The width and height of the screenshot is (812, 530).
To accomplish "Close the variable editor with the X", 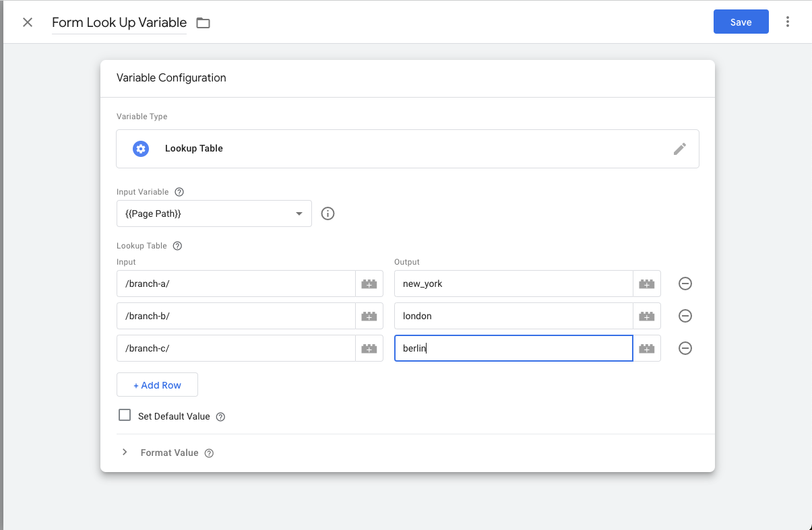I will [28, 22].
